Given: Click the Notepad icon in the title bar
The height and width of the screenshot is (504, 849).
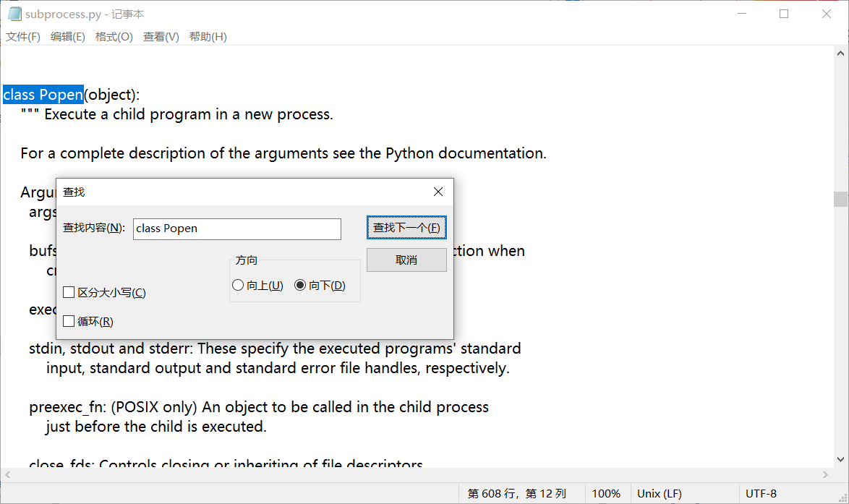Looking at the screenshot, I should coord(16,13).
